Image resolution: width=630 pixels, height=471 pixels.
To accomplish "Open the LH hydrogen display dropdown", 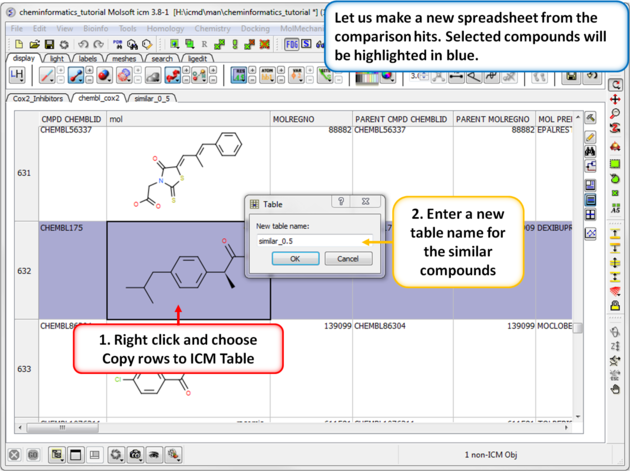I will click(17, 75).
